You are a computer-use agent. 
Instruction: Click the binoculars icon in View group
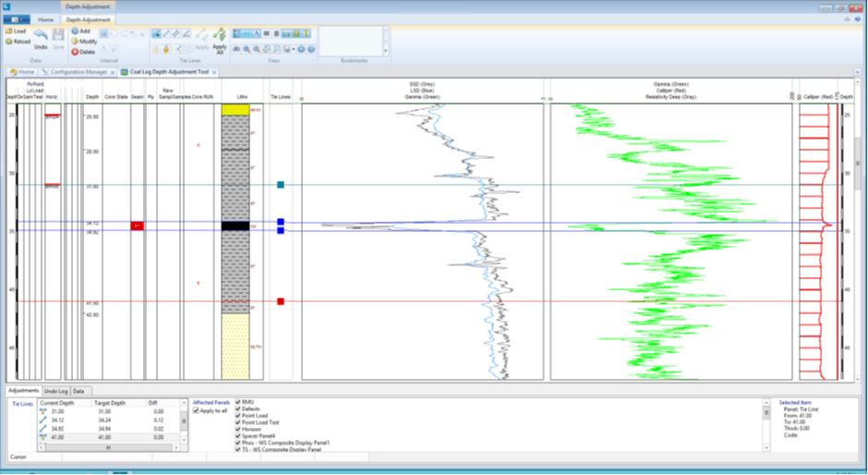click(236, 49)
